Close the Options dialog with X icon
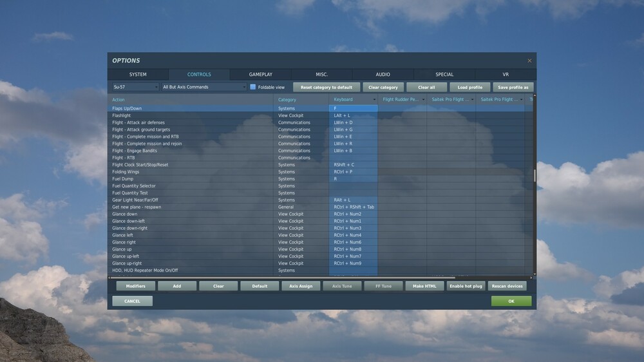Screen dimensions: 644x362 (x=529, y=61)
